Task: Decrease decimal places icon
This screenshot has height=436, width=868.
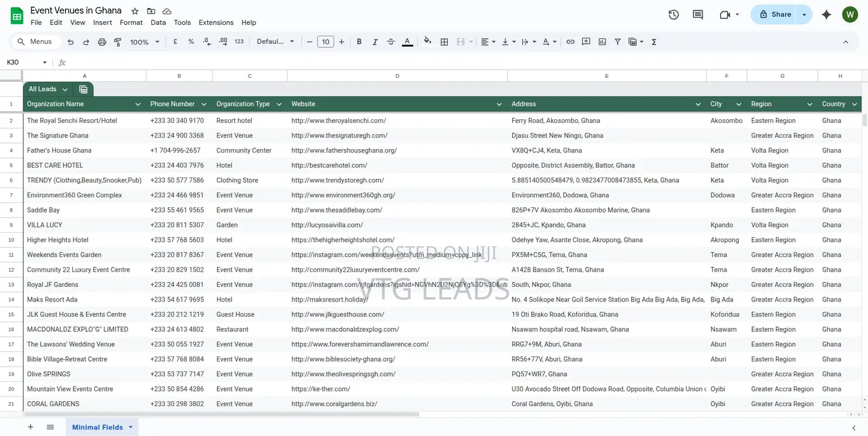Action: pos(207,42)
